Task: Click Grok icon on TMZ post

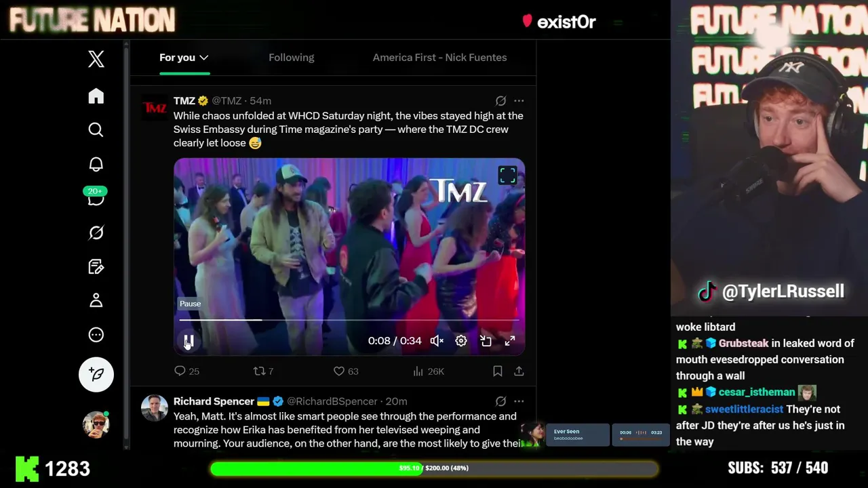Action: click(x=500, y=100)
